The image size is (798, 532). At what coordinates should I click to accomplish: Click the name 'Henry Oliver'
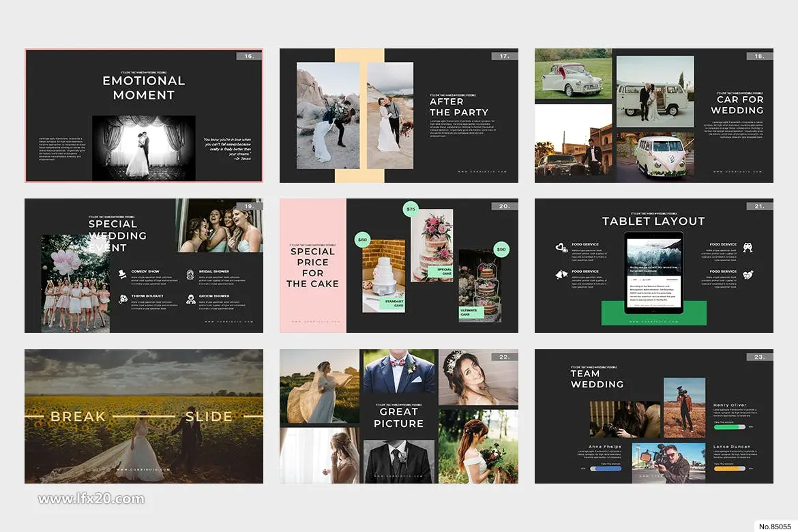(x=730, y=404)
